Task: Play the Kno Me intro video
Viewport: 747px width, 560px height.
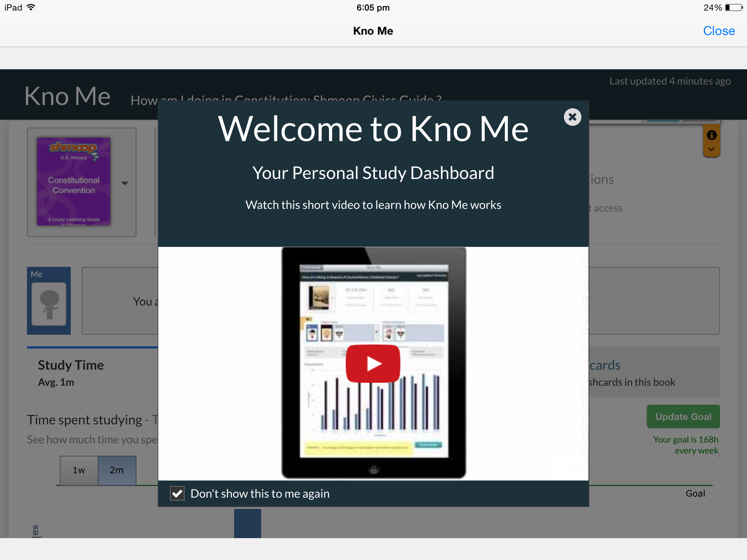Action: pos(373,363)
